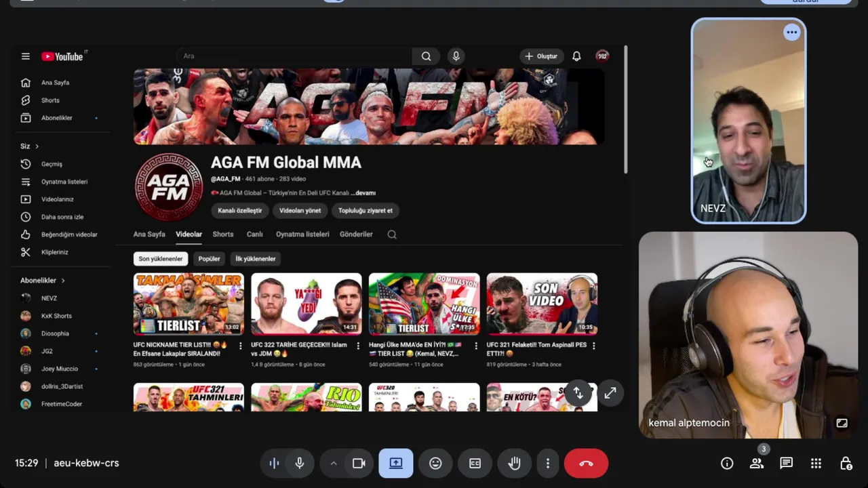
Task: Open video menu for UFC NICKNAME TIER LIST
Action: [240, 346]
